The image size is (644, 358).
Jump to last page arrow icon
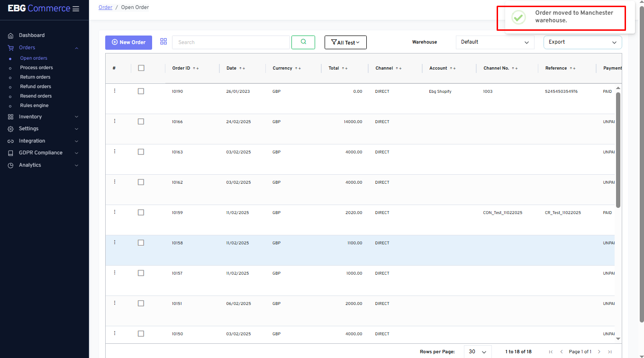(610, 352)
